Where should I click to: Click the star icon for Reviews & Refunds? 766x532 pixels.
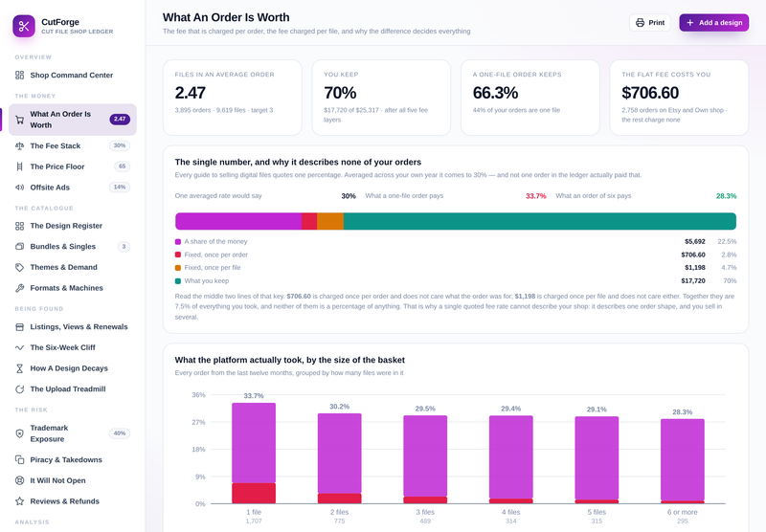coord(19,501)
